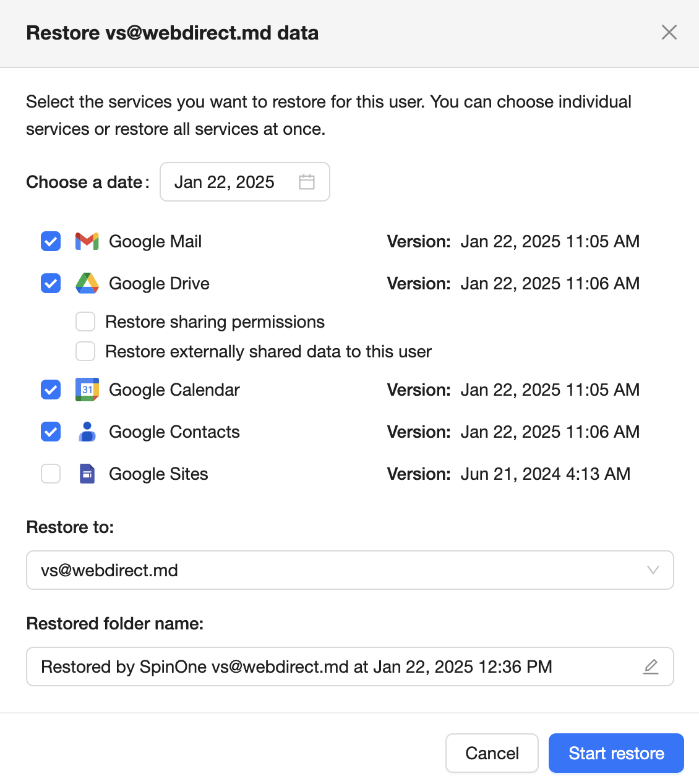The image size is (699, 784).
Task: Uncheck the Google Mail checkbox
Action: pos(51,241)
